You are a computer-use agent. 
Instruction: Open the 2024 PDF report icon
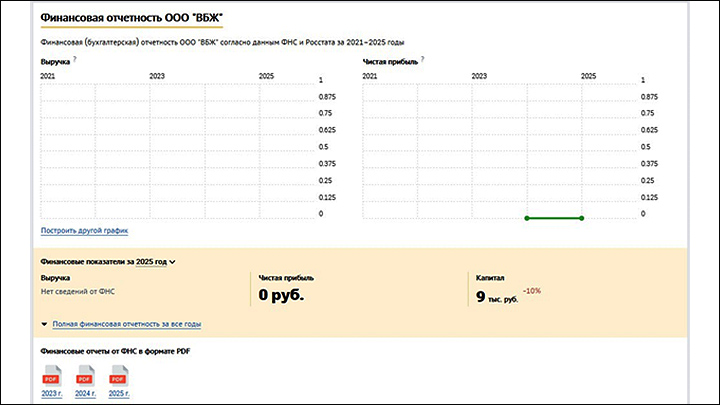85,377
